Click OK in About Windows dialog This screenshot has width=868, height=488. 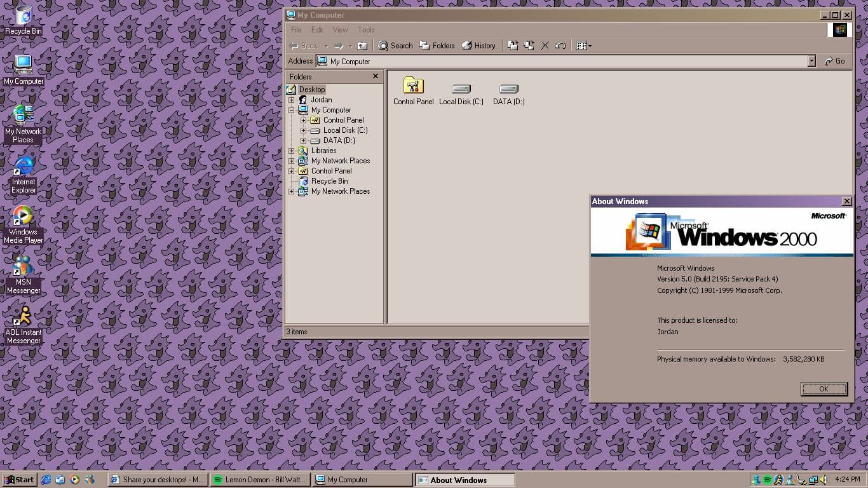point(824,389)
